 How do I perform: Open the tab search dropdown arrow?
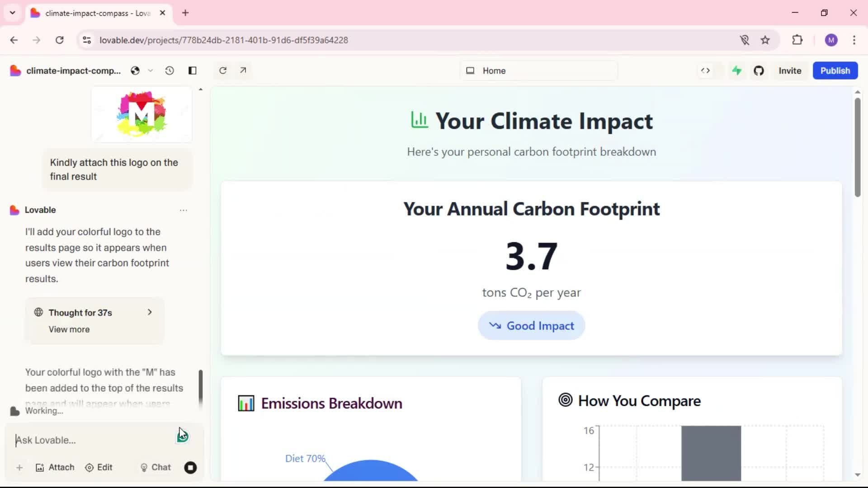(13, 13)
